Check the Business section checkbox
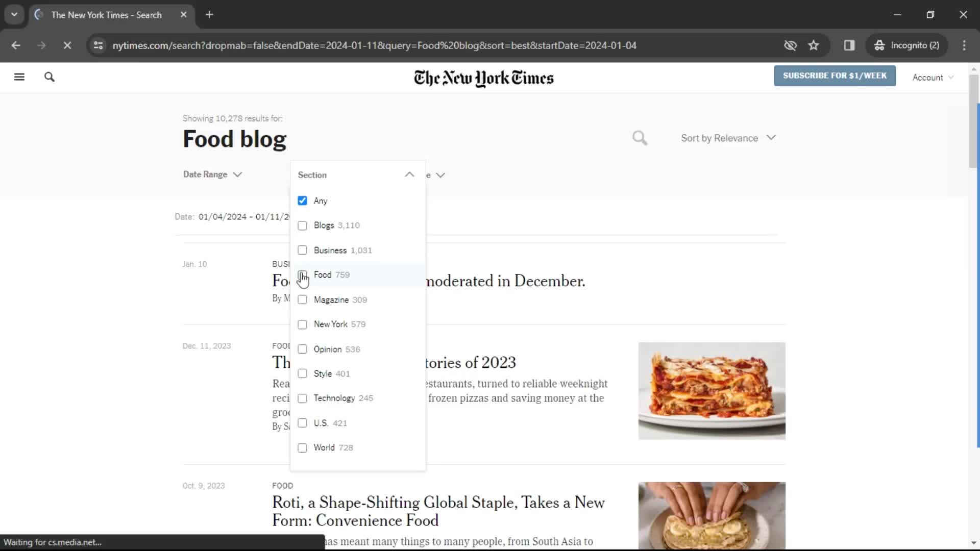The image size is (980, 551). [x=302, y=250]
